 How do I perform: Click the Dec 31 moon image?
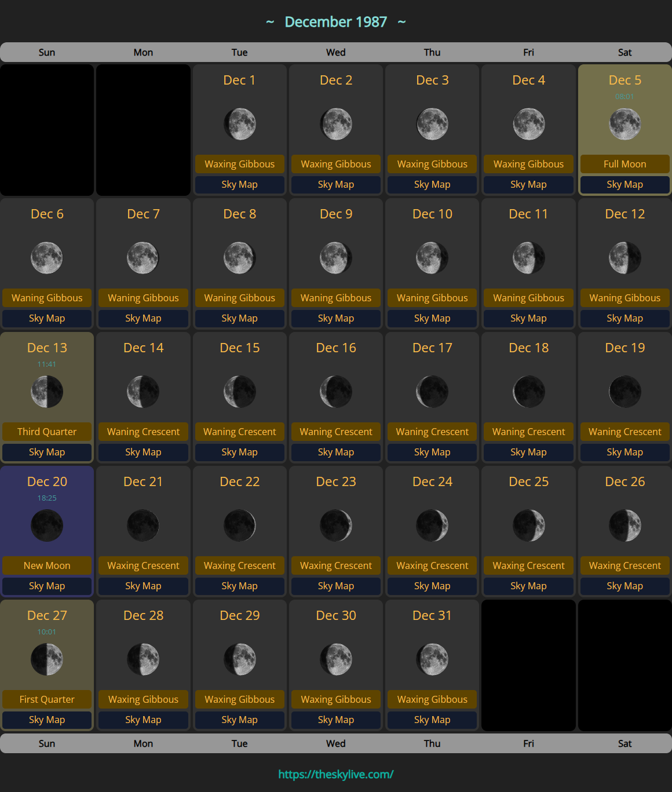tap(432, 659)
